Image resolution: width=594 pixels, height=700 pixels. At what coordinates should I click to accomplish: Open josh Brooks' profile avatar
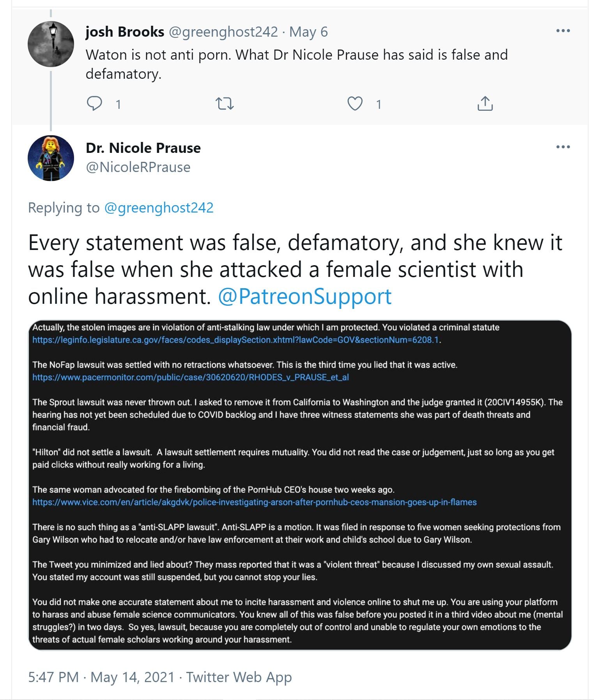[51, 44]
